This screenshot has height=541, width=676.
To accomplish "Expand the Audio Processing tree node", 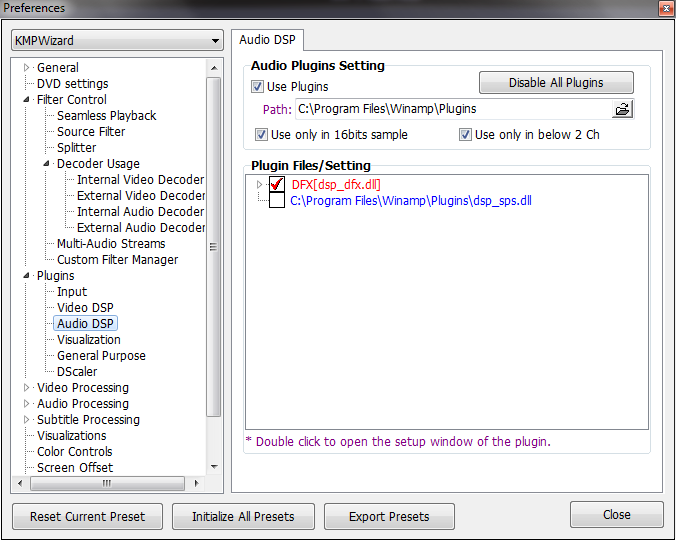I will tap(26, 403).
